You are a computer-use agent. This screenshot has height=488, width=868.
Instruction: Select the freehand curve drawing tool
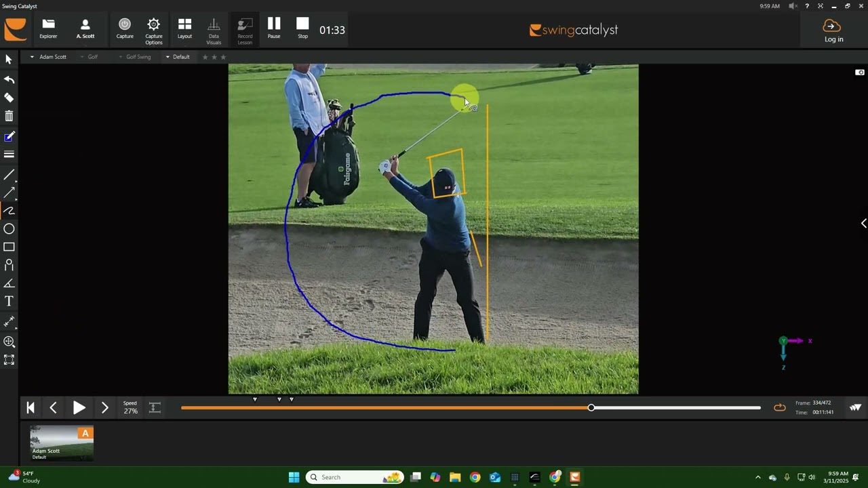coord(9,211)
